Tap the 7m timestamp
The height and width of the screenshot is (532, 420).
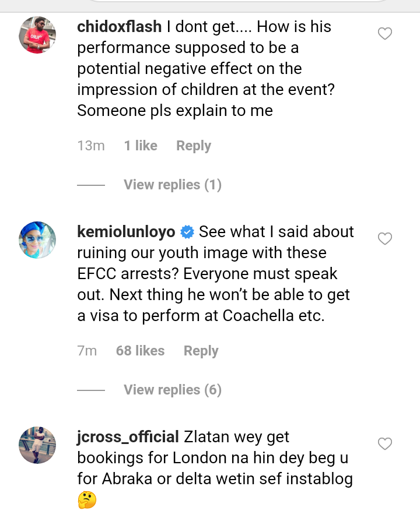tap(87, 351)
